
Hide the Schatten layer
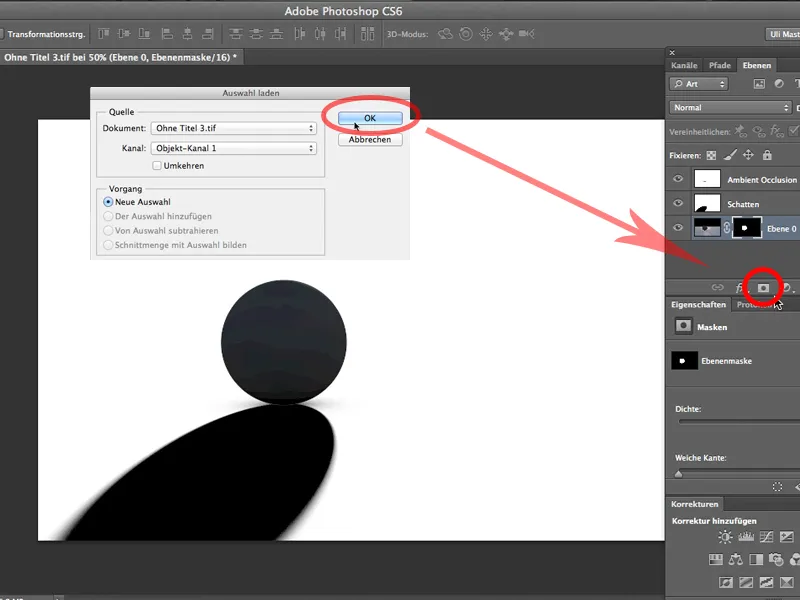point(678,203)
